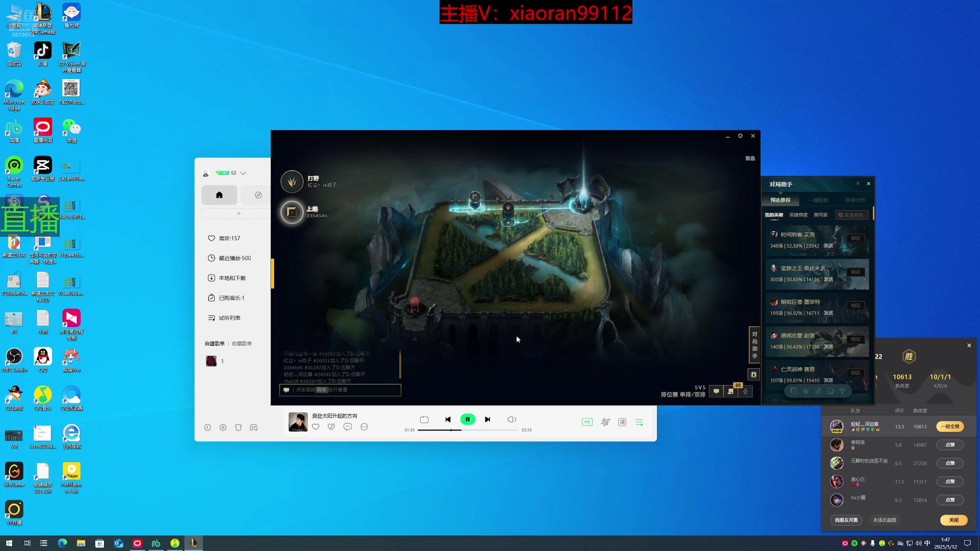Seek on the song progress bar
This screenshot has width=980, height=551.
468,430
